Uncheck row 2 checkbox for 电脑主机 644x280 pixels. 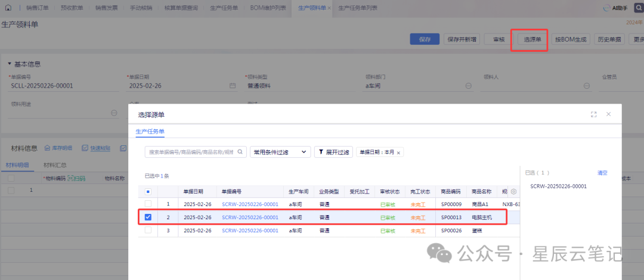tap(148, 217)
